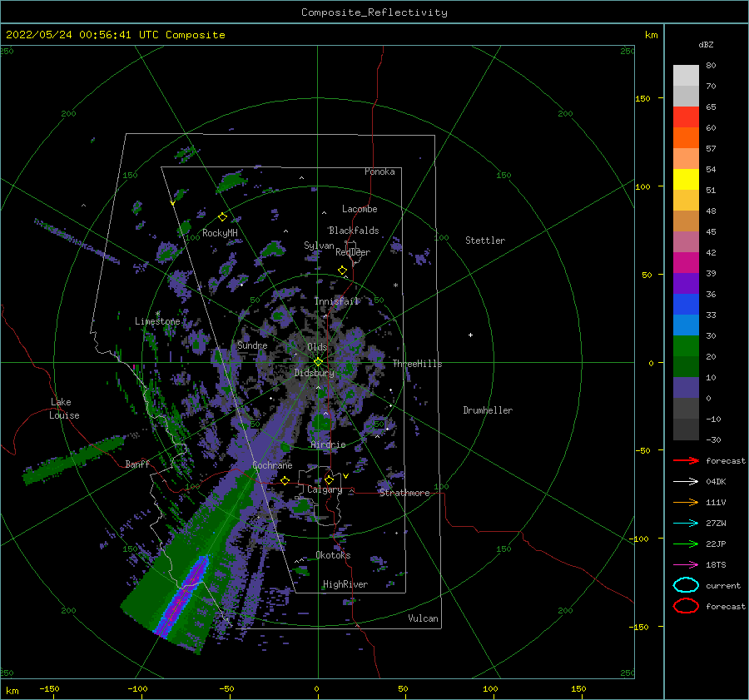
Task: Click the Banff label
Action: (x=137, y=464)
